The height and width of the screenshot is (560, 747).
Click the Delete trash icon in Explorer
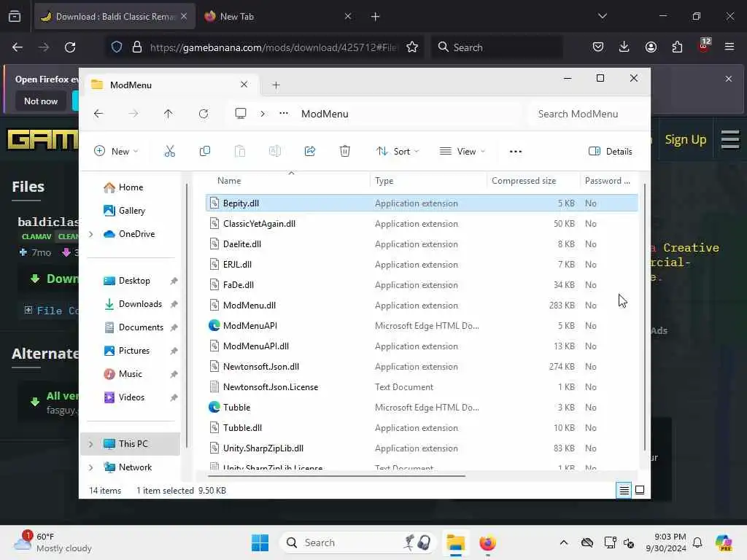click(345, 152)
